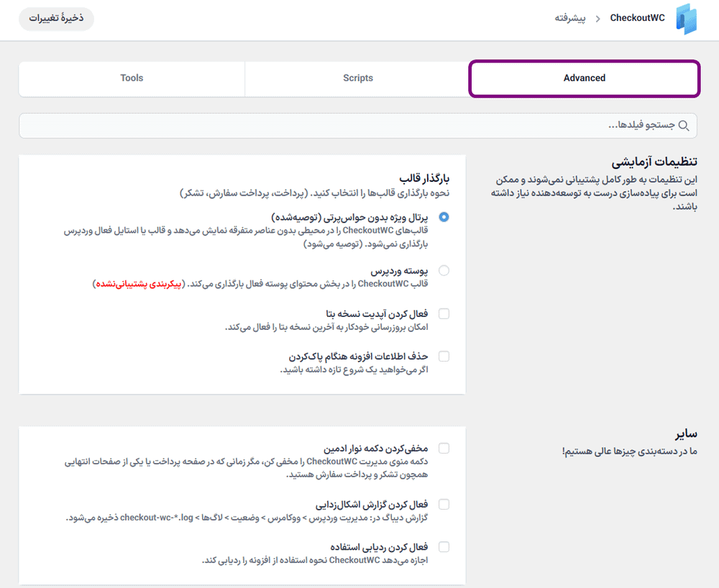Click the breadcrumb chevron arrow
The width and height of the screenshot is (719, 588).
pyautogui.click(x=597, y=19)
